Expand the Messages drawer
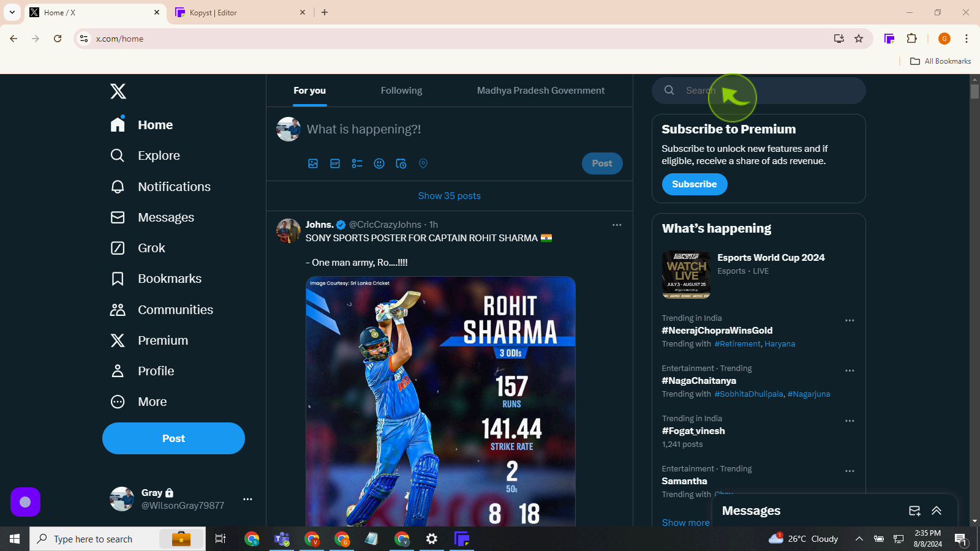Viewport: 980px width, 551px height. point(937,511)
